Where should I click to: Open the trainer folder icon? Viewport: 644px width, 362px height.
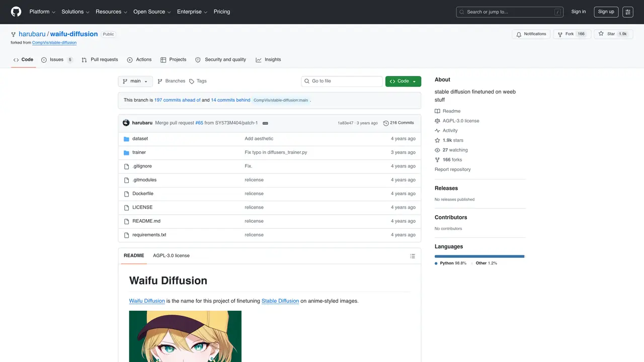(127, 152)
